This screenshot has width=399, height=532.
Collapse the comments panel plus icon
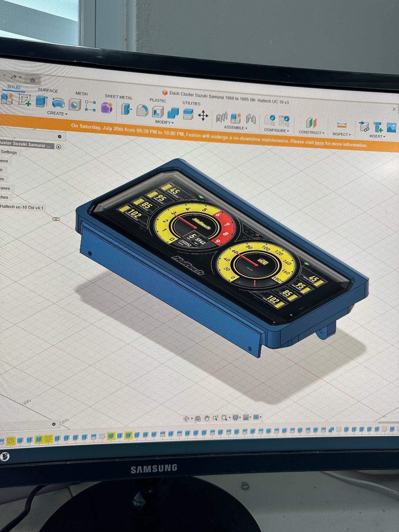click(x=54, y=424)
